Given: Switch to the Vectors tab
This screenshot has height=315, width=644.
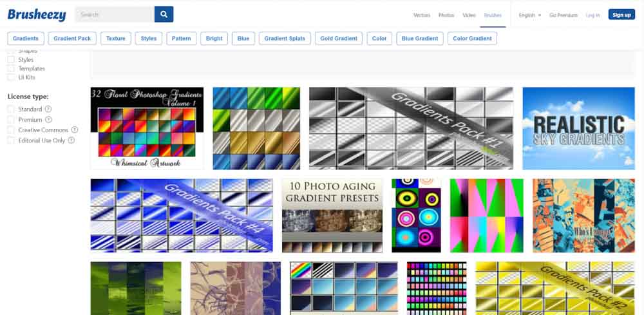Looking at the screenshot, I should coord(422,15).
